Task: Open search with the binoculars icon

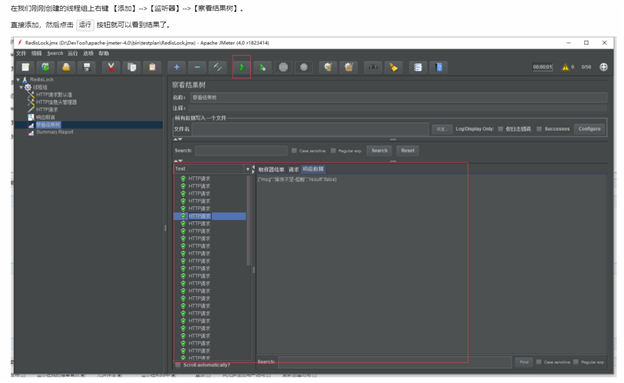Action: tap(373, 67)
